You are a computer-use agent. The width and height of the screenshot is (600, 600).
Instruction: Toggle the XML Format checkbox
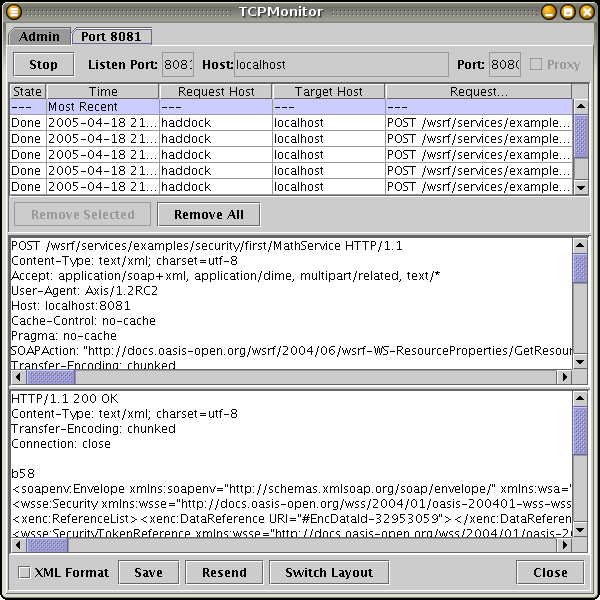pos(24,572)
